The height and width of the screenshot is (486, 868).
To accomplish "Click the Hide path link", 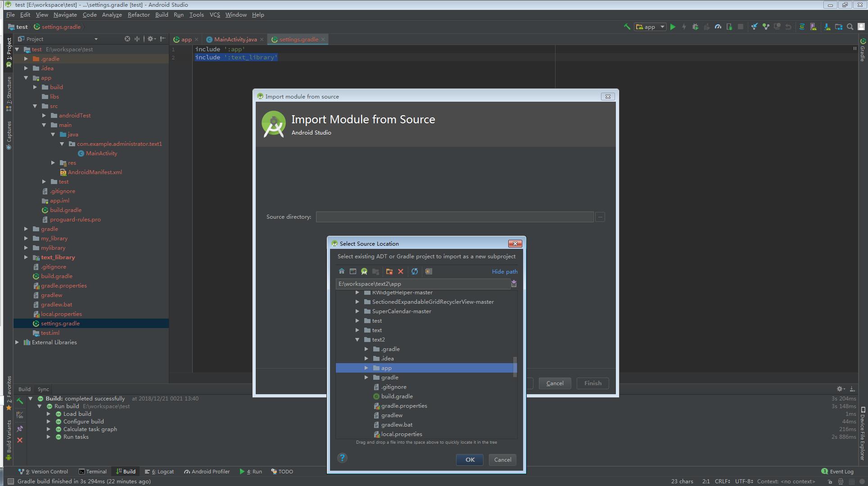I will coord(504,272).
